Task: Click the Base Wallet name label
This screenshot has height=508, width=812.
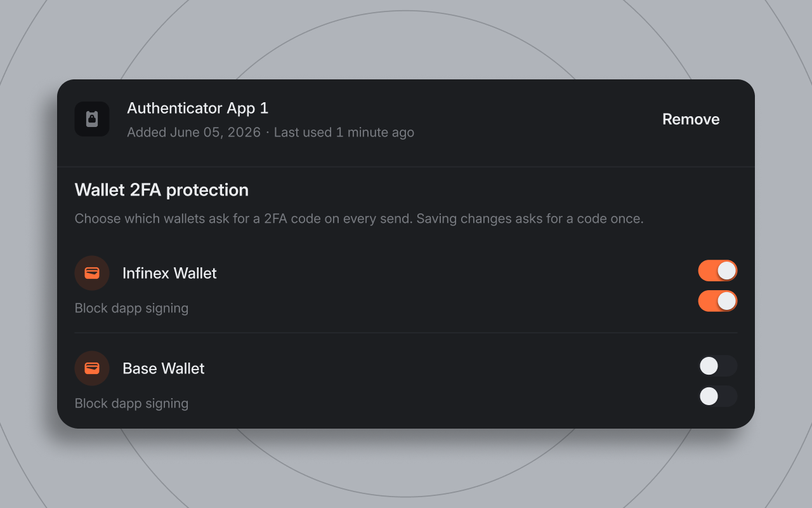Action: click(164, 368)
